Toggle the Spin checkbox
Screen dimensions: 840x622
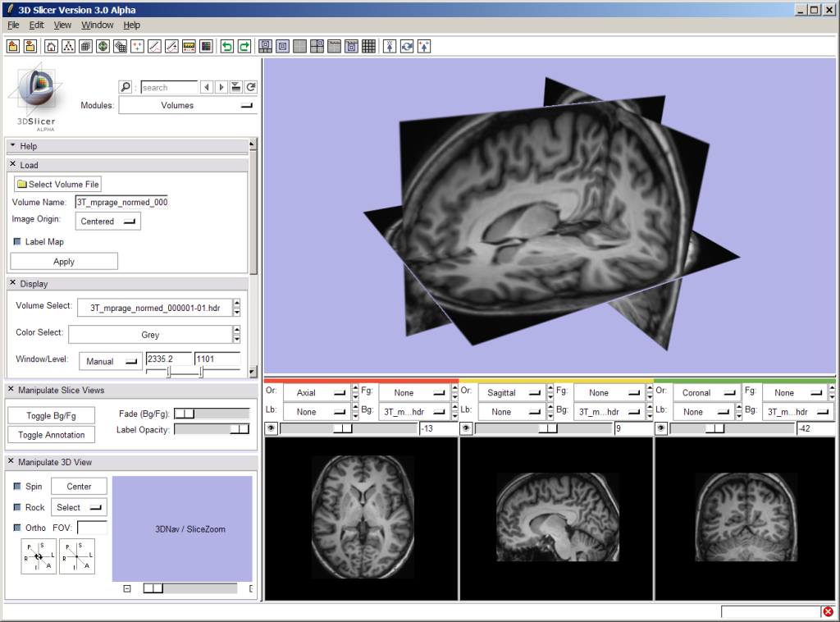click(17, 487)
